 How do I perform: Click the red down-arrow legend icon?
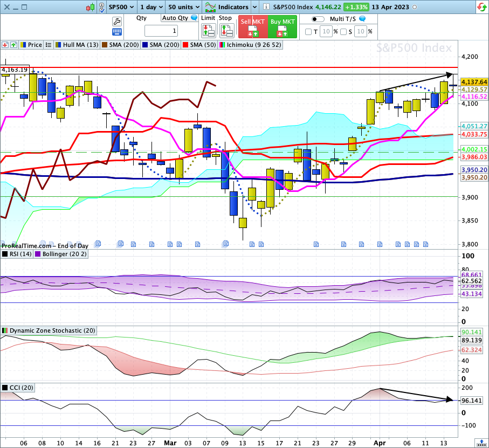pos(5,45)
